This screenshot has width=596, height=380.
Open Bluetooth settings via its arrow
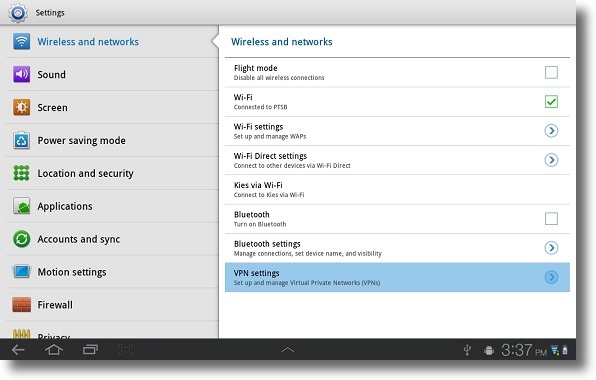tap(551, 248)
